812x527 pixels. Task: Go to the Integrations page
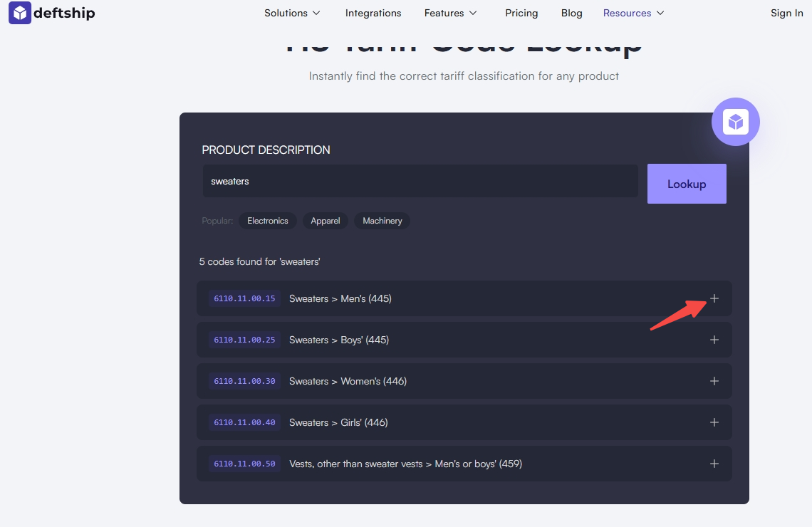click(x=373, y=13)
